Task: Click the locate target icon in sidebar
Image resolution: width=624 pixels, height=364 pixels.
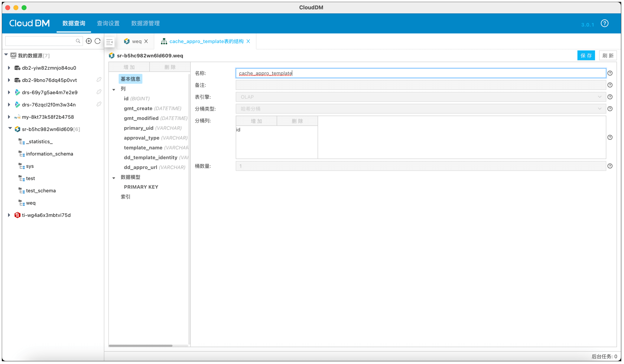Action: click(x=89, y=41)
